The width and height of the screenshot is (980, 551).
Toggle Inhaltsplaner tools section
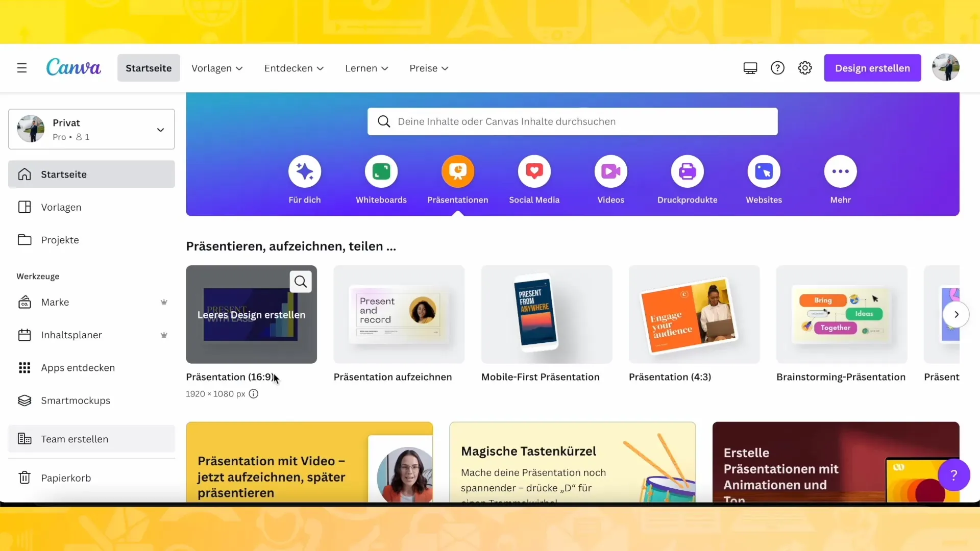[x=72, y=335]
